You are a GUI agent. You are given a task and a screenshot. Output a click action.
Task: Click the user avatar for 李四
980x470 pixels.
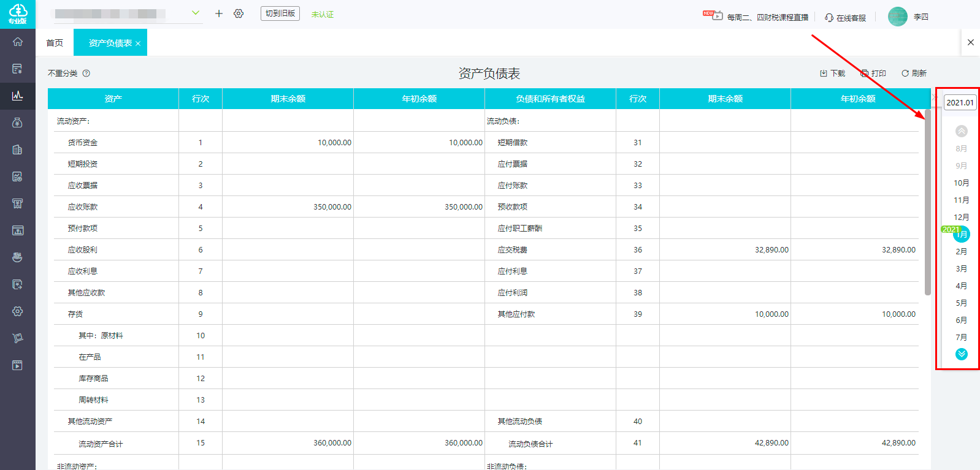coord(898,17)
